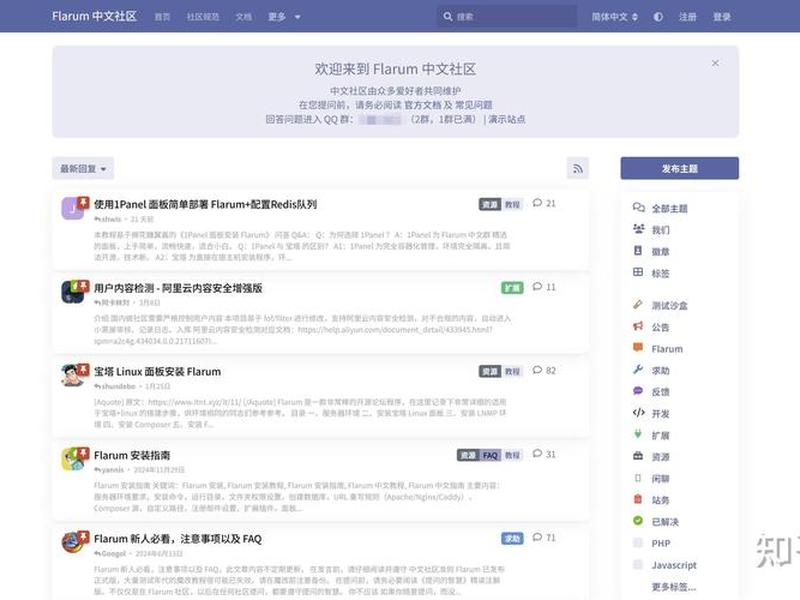Open the 标签 grid icon item
Viewport: 800px width, 600px height.
point(638,272)
